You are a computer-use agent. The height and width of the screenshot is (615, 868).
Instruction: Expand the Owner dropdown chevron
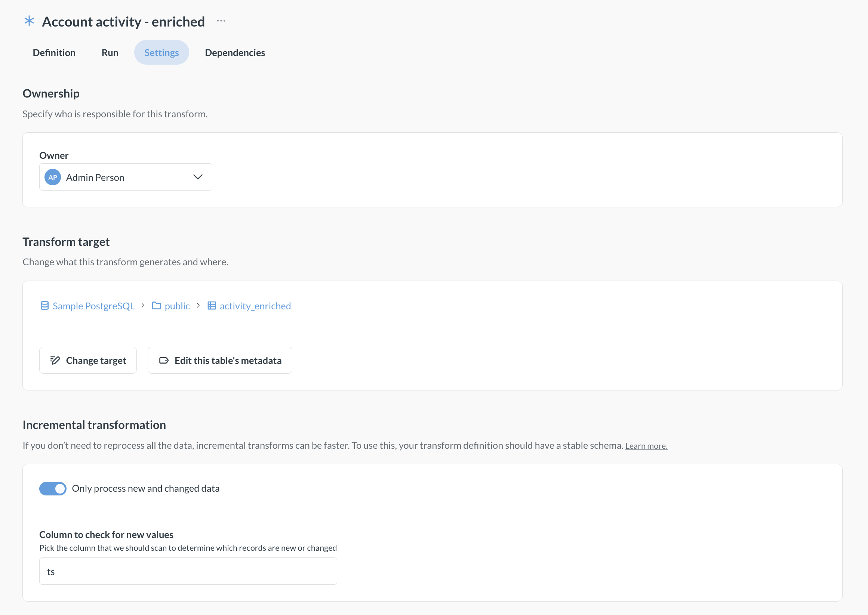click(x=198, y=177)
